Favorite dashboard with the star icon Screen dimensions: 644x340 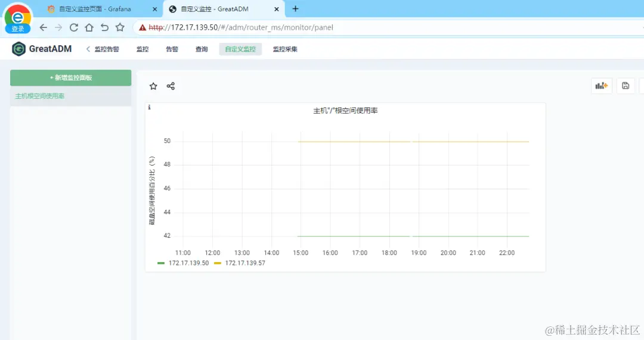(x=153, y=86)
